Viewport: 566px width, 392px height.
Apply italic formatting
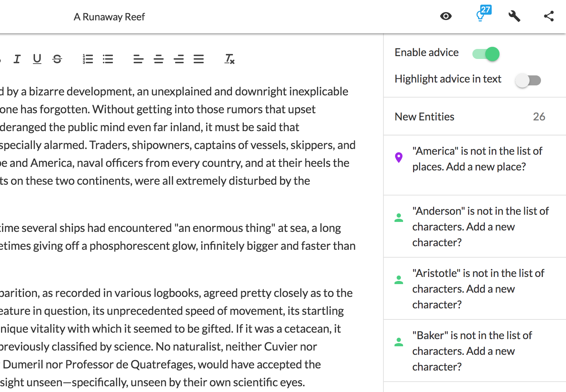click(x=17, y=59)
